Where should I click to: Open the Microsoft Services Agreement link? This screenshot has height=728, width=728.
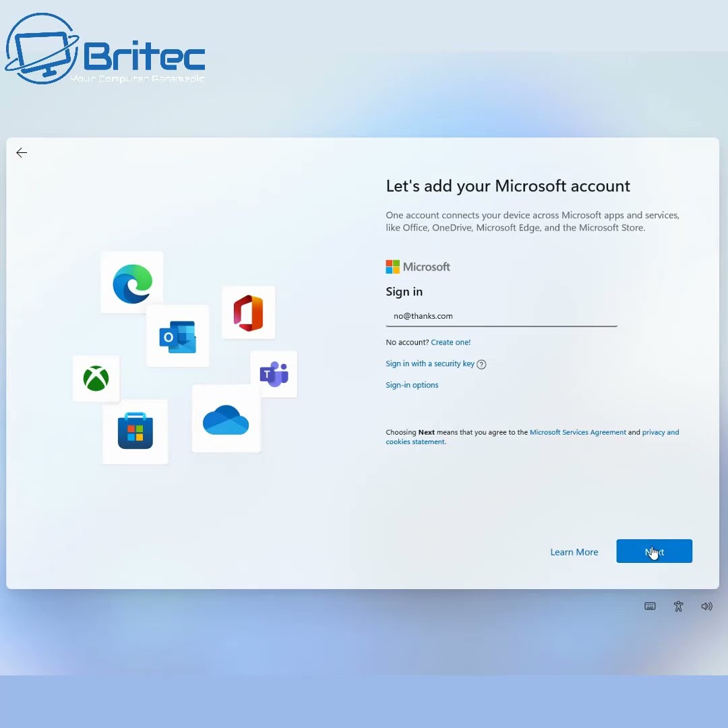pos(578,432)
